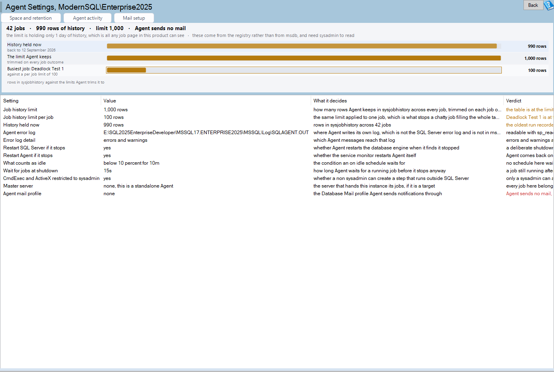This screenshot has width=554, height=392.
Task: Switch to the Space and retention tab
Action: [31, 18]
